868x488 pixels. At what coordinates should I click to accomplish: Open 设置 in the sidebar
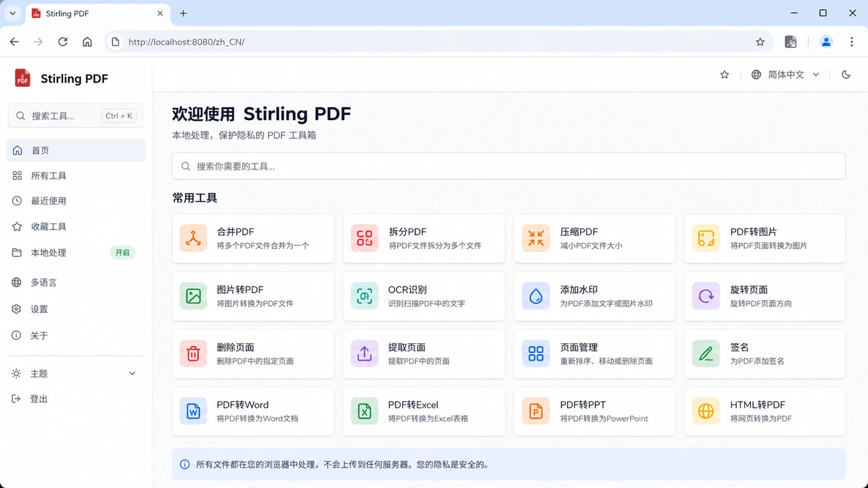point(76,309)
